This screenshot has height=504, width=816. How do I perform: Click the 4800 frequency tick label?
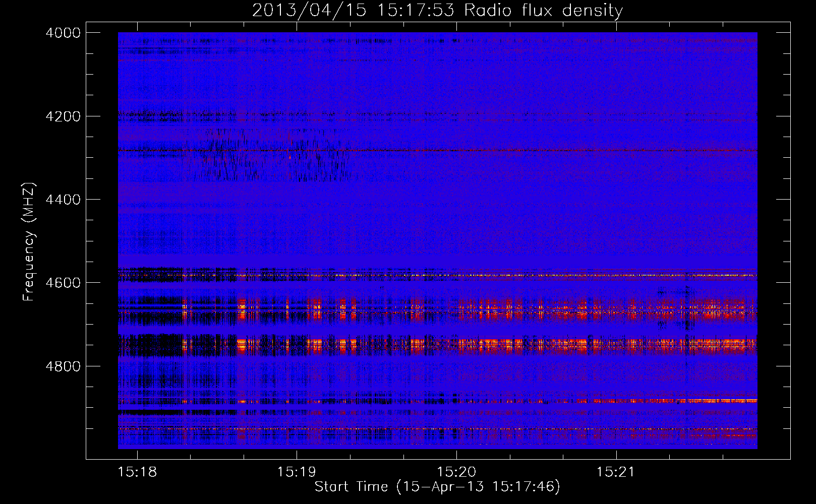(63, 366)
